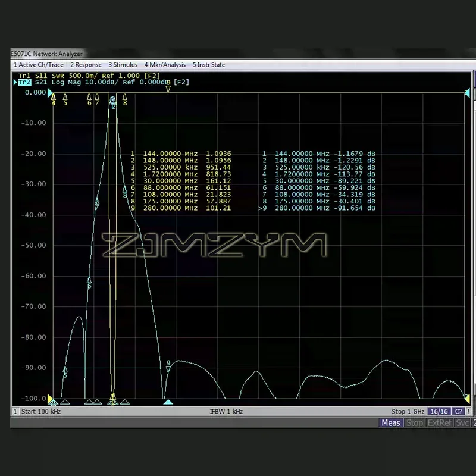Click the channel number 1 indicator in the status bar

(15, 411)
